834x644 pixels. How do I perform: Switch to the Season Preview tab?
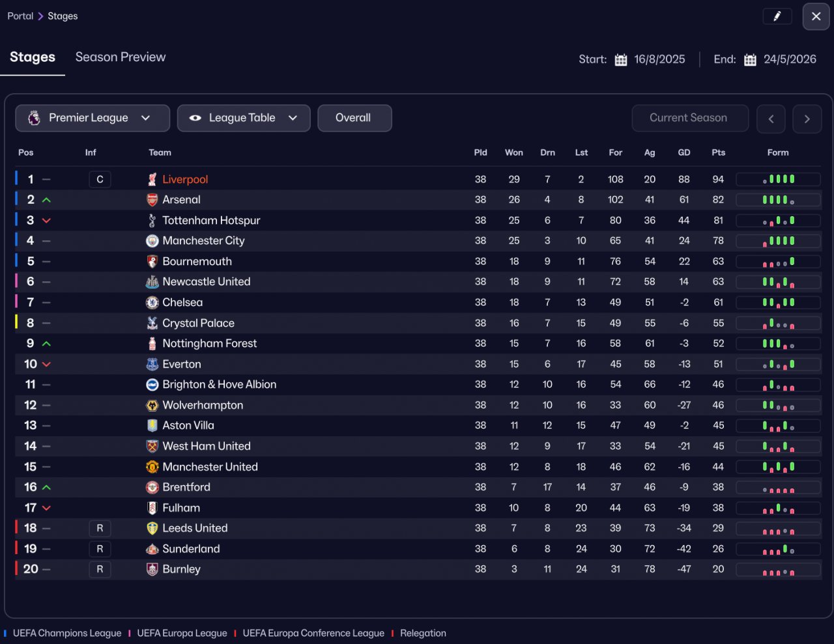click(x=121, y=57)
